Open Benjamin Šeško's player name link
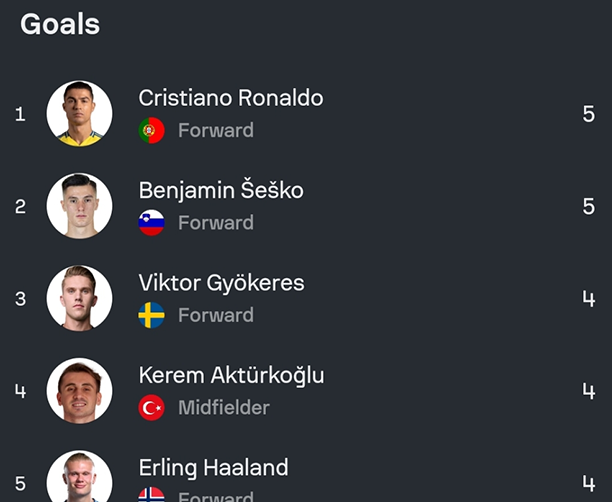Image resolution: width=612 pixels, height=502 pixels. click(x=221, y=190)
